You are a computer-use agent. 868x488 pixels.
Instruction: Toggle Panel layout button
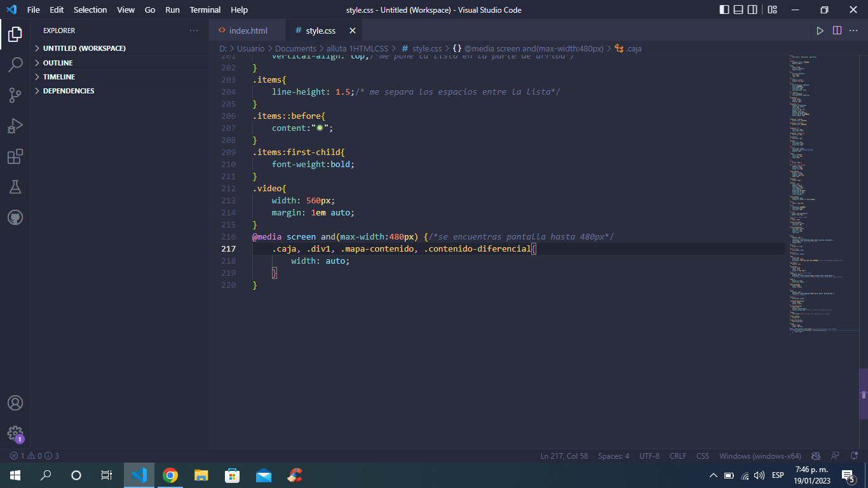(x=738, y=10)
